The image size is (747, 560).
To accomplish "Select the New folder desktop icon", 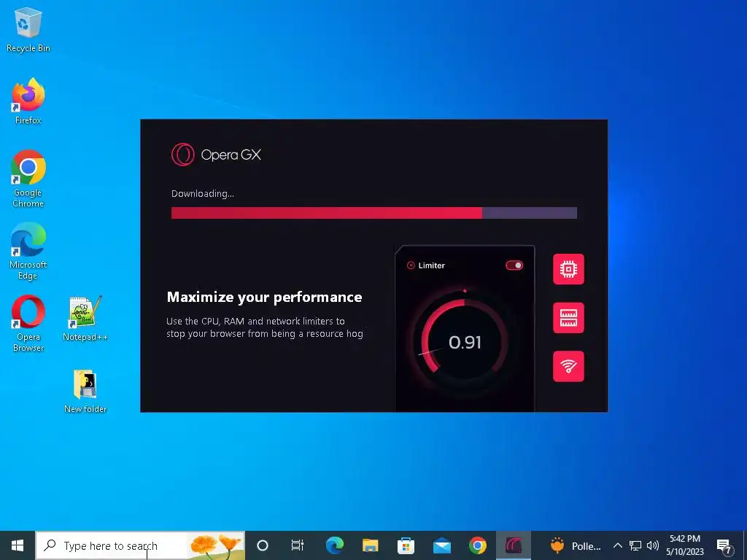I will pos(85,391).
